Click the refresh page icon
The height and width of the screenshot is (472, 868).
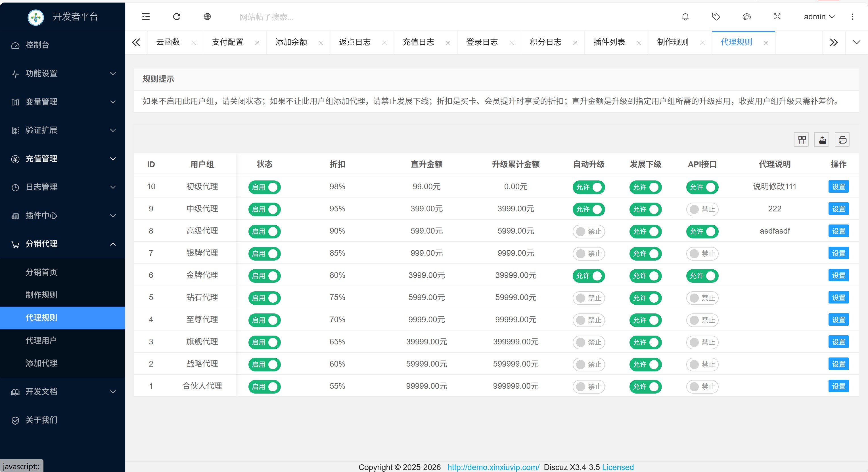click(177, 16)
